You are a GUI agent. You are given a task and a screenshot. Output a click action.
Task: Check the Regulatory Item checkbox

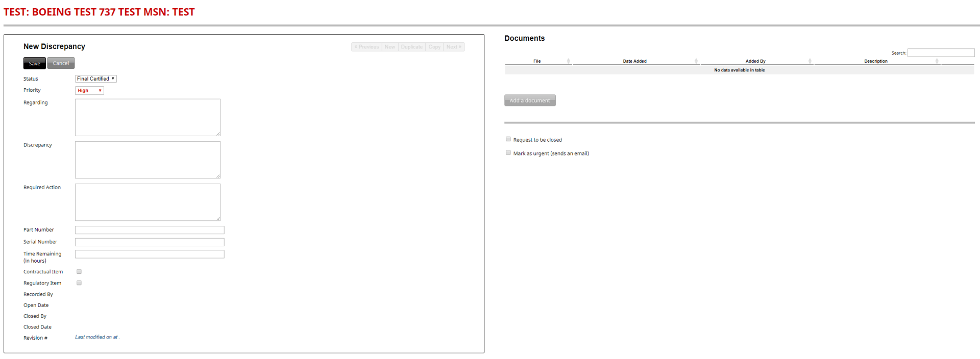tap(79, 283)
